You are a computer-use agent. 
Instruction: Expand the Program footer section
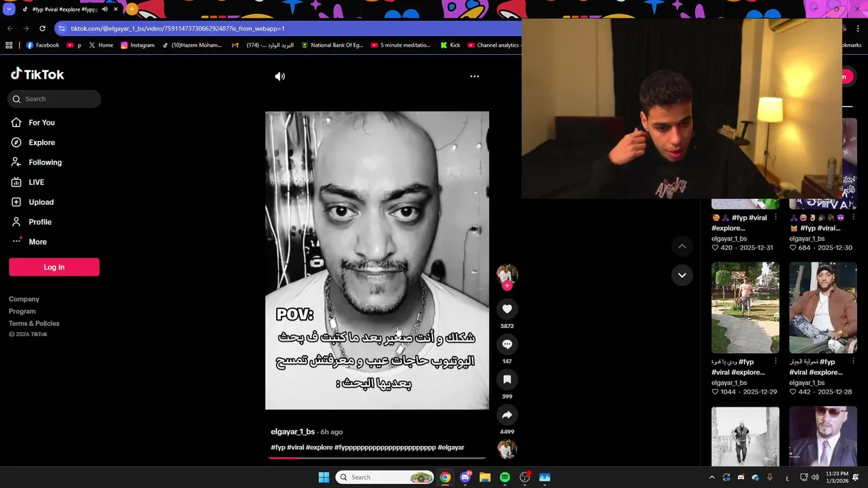point(22,311)
